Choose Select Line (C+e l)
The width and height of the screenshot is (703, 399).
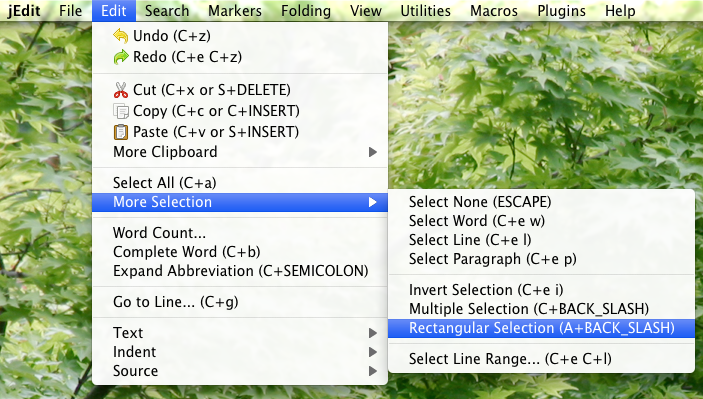point(542,240)
